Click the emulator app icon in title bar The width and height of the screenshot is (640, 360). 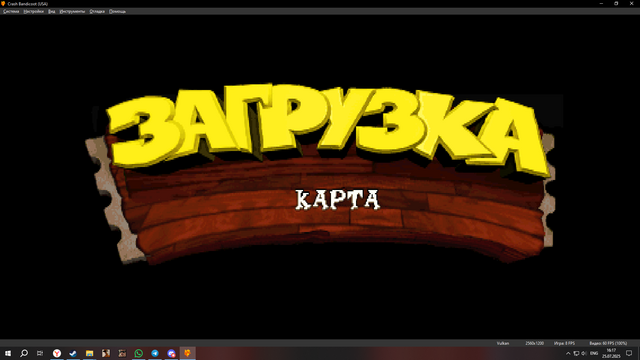pos(3,4)
